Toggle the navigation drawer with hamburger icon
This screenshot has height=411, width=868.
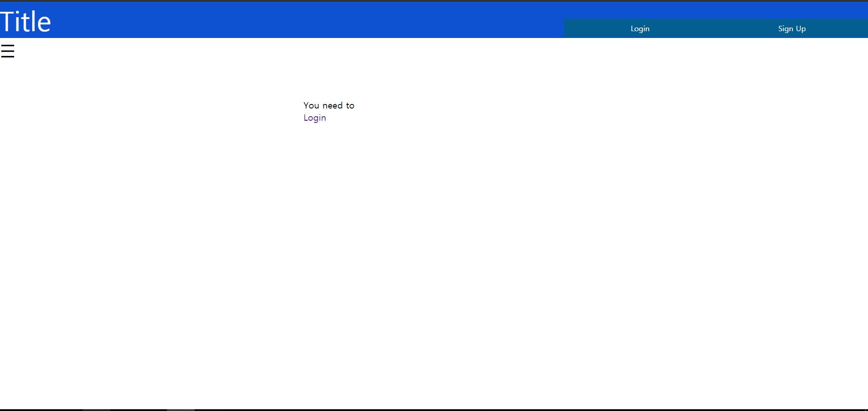[x=8, y=51]
